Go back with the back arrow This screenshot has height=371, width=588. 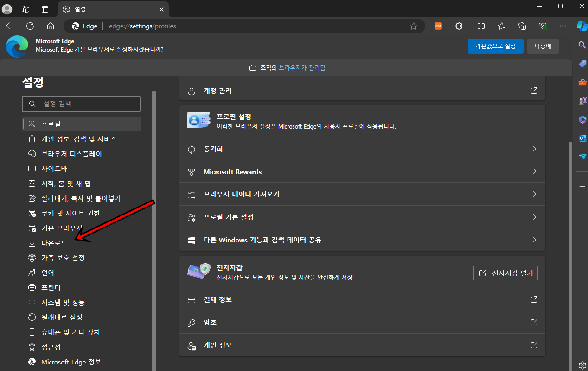(10, 26)
